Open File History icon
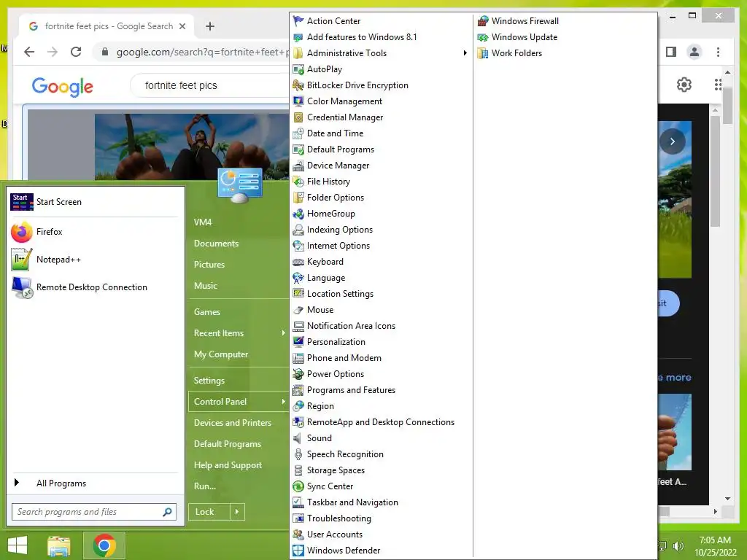This screenshot has height=560, width=747. pos(298,182)
